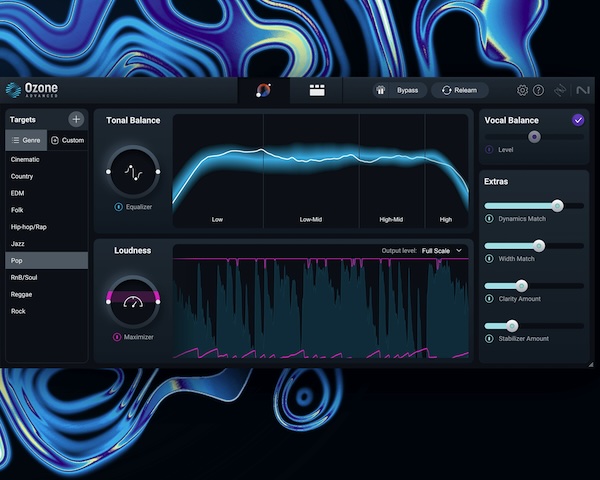Open Ozone settings gear
The width and height of the screenshot is (600, 480).
pyautogui.click(x=522, y=90)
